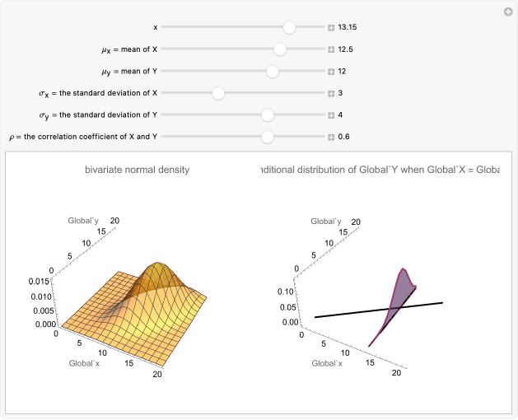Click the conditional distribution plot title
This screenshot has height=420, width=518.
tap(379, 170)
